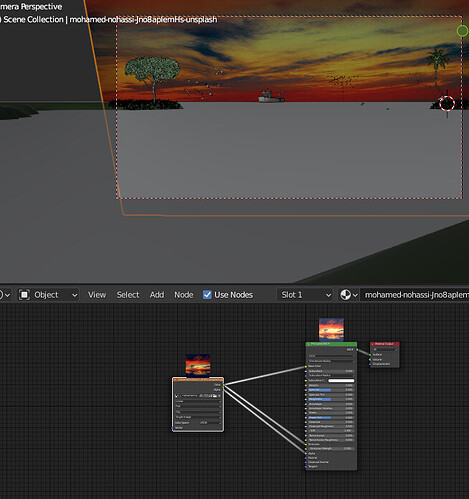Open the All target dropdown on Material Output
The width and height of the screenshot is (469, 499).
(x=385, y=349)
